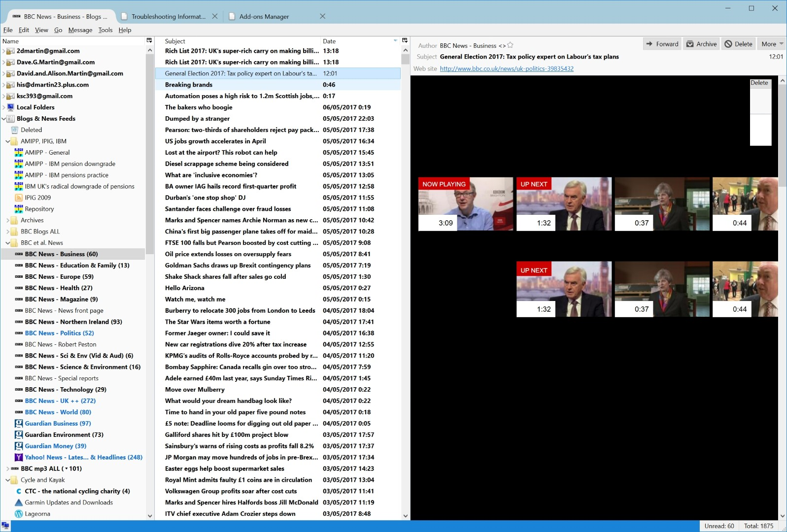Archive the message using the Archive button
The height and width of the screenshot is (532, 787).
[x=701, y=44]
